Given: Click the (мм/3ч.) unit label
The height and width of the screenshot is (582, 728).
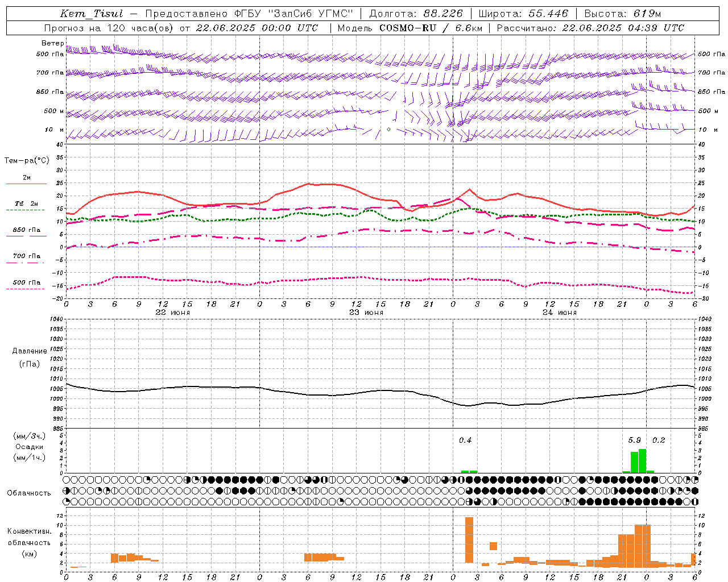Looking at the screenshot, I should point(29,436).
